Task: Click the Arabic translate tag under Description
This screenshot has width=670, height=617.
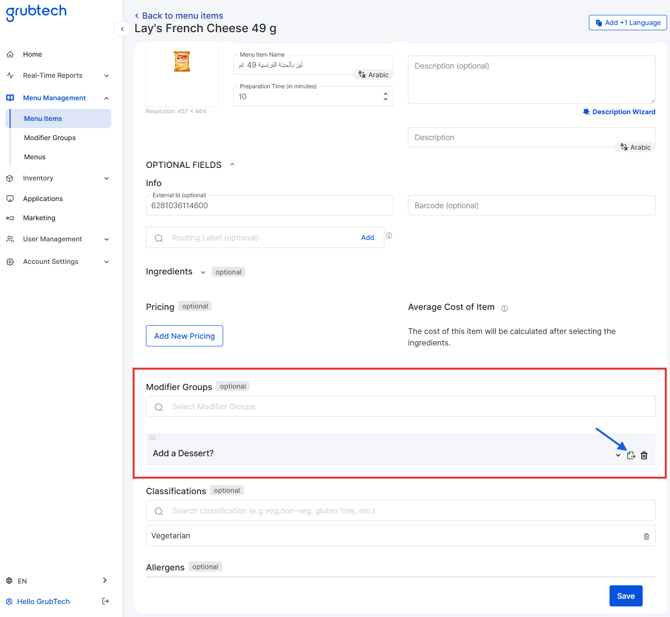Action: [x=636, y=147]
